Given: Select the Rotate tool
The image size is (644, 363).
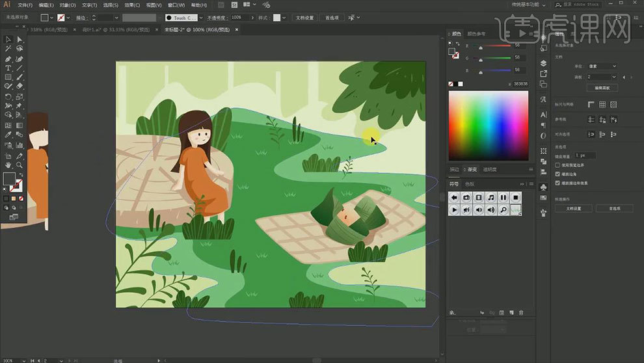Looking at the screenshot, I should pyautogui.click(x=8, y=97).
